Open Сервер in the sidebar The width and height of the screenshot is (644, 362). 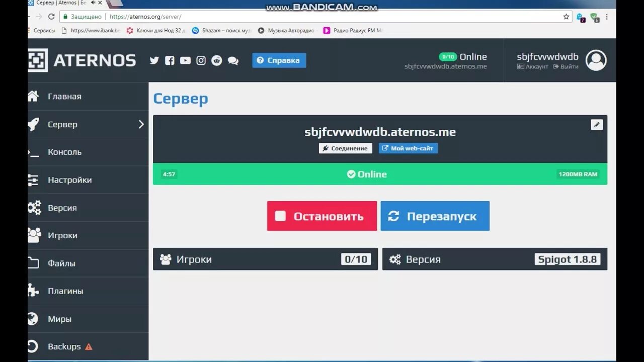[x=88, y=124]
